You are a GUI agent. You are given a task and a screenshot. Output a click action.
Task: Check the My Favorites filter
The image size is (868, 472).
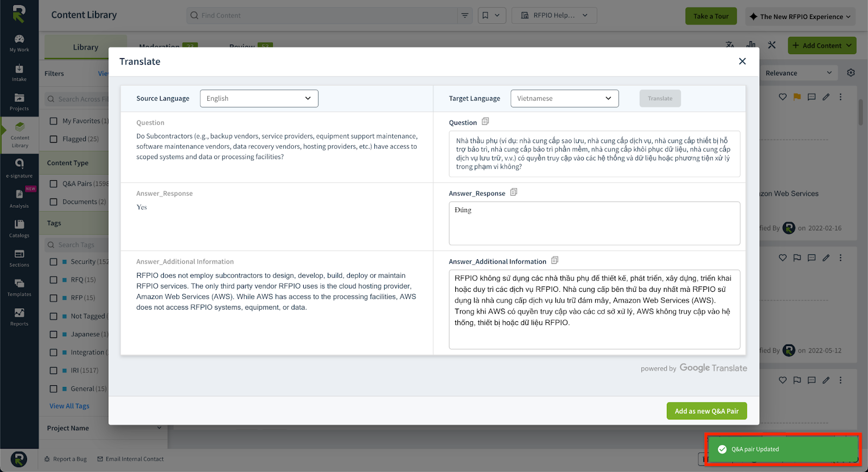(53, 121)
